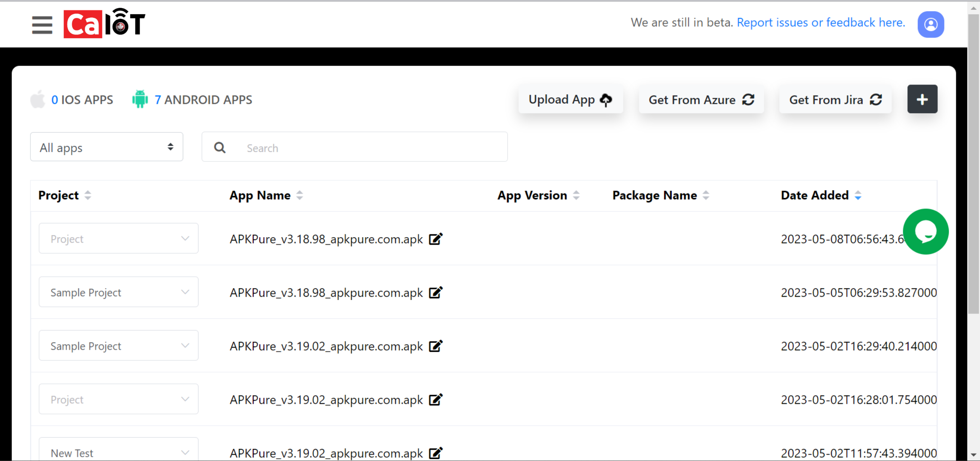This screenshot has width=980, height=461.
Task: Click app name in 2023-05-05 row
Action: tap(326, 293)
